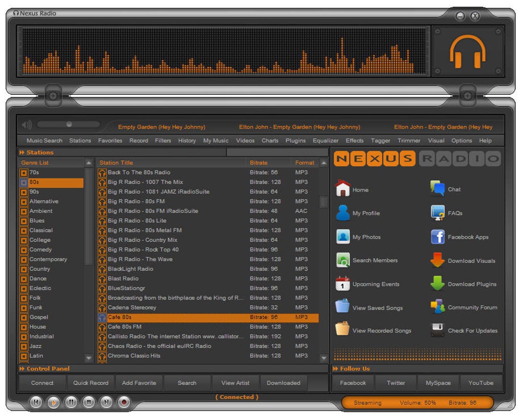Select station Chroma Classic Hits
Screen dimensions: 523x420
pos(208,356)
